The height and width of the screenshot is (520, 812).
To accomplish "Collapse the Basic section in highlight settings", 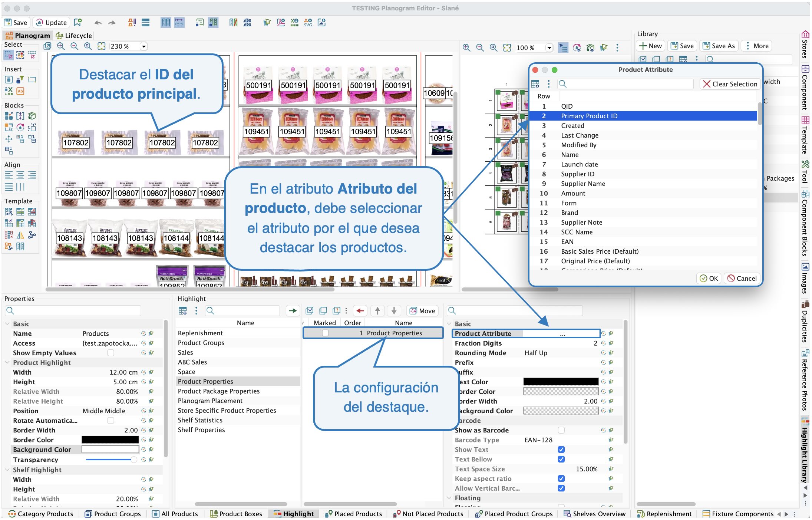I will point(449,324).
